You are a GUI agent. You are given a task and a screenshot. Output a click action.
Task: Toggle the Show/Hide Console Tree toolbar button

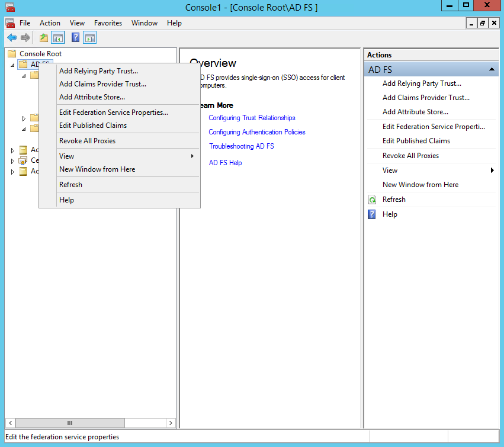58,38
